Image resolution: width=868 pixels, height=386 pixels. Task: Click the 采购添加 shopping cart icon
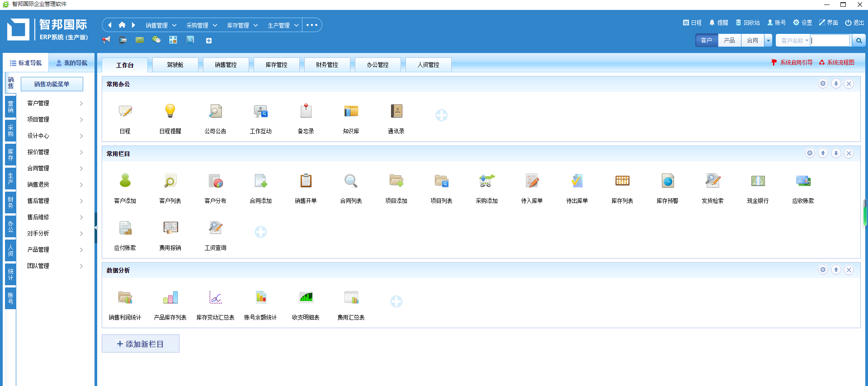486,181
